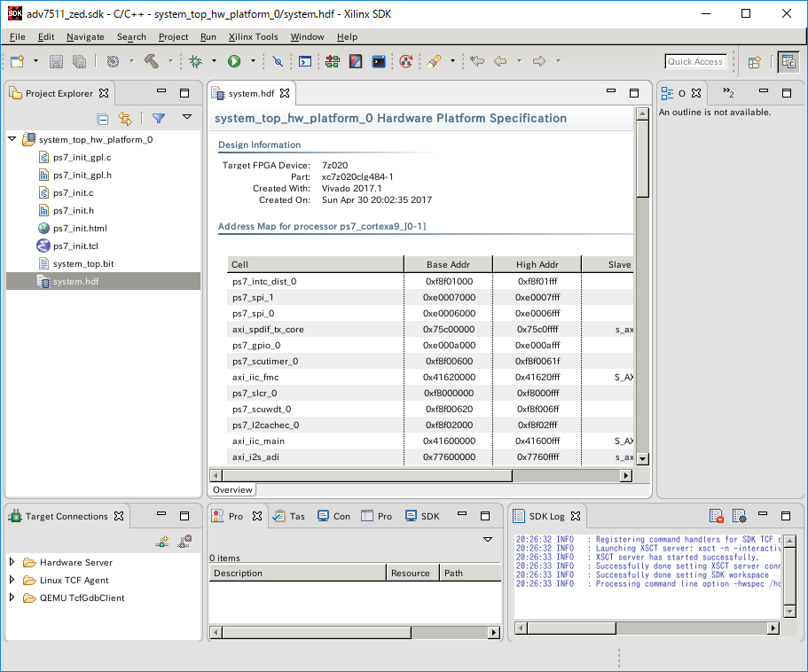Image resolution: width=808 pixels, height=672 pixels.
Task: Open the File menu
Action: tap(17, 37)
